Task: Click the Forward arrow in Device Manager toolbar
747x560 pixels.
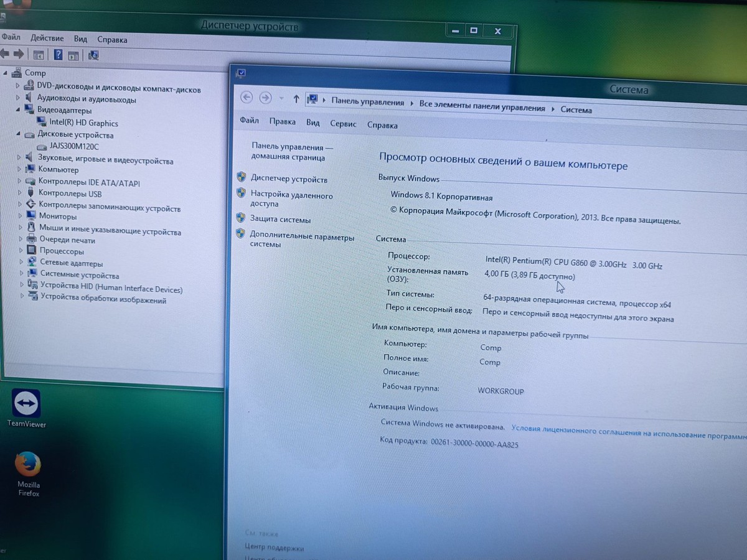Action: tap(18, 54)
